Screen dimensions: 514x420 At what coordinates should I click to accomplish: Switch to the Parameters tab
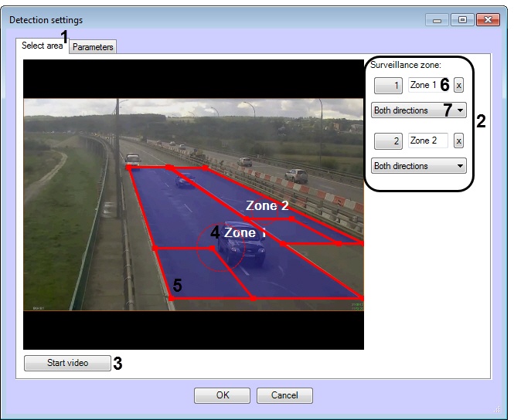pyautogui.click(x=93, y=47)
